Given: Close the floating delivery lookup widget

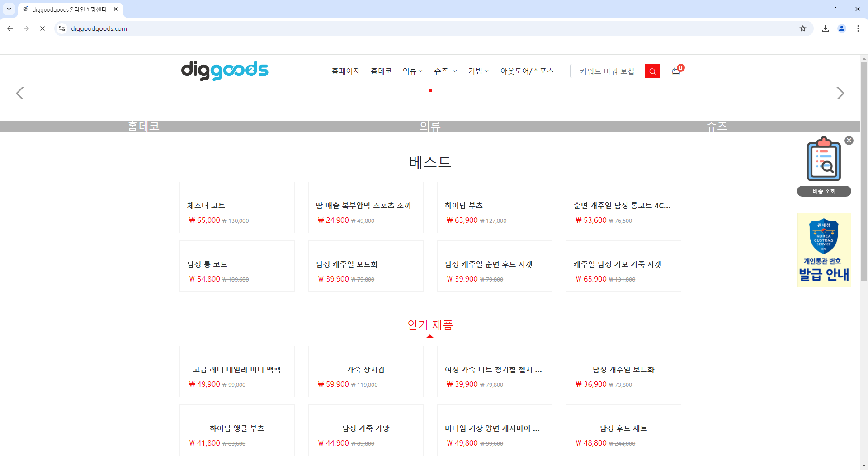Looking at the screenshot, I should click(849, 141).
